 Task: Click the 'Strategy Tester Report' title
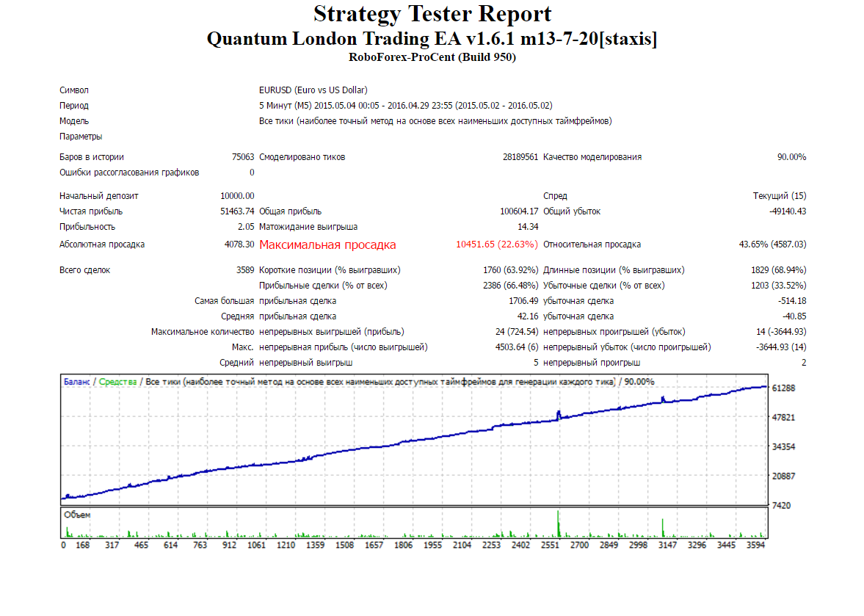click(432, 14)
